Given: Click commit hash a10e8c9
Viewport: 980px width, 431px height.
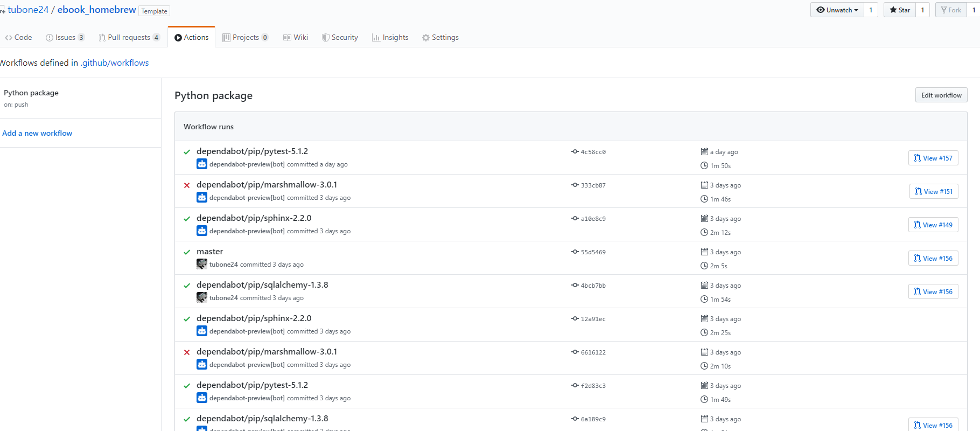Looking at the screenshot, I should click(x=593, y=219).
